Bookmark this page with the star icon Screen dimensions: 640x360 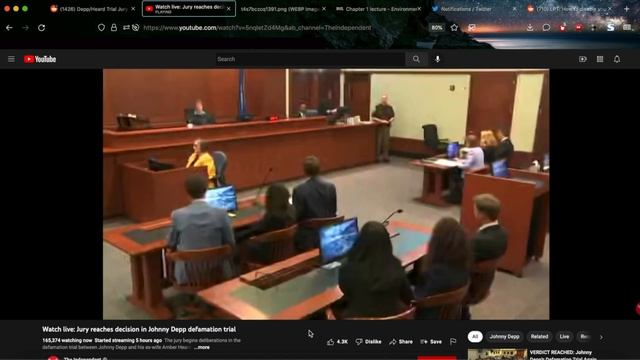click(x=454, y=28)
